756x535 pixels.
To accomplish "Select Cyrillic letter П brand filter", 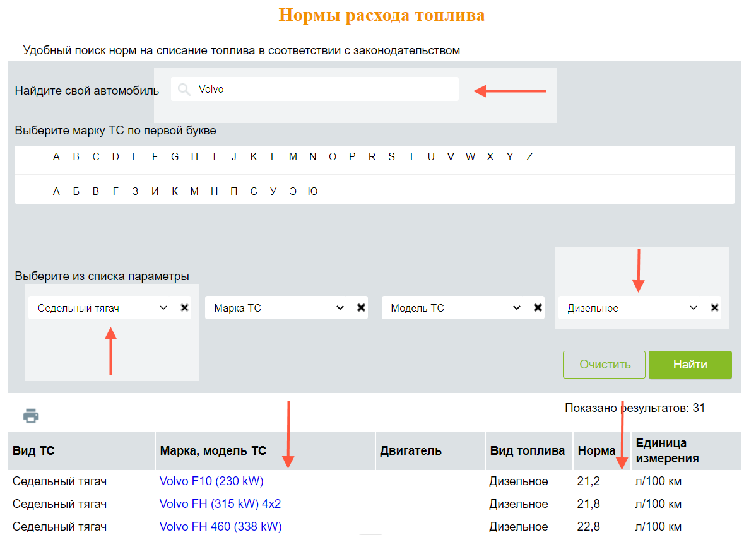I will click(x=234, y=191).
